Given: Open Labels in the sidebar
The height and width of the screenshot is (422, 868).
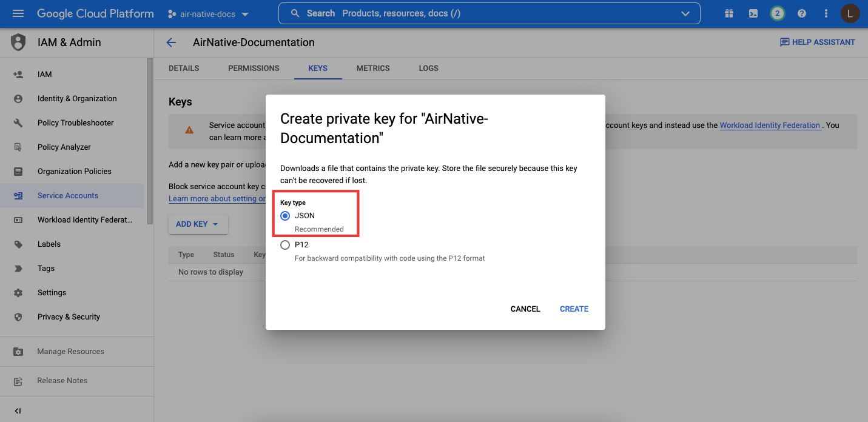Looking at the screenshot, I should tap(49, 244).
